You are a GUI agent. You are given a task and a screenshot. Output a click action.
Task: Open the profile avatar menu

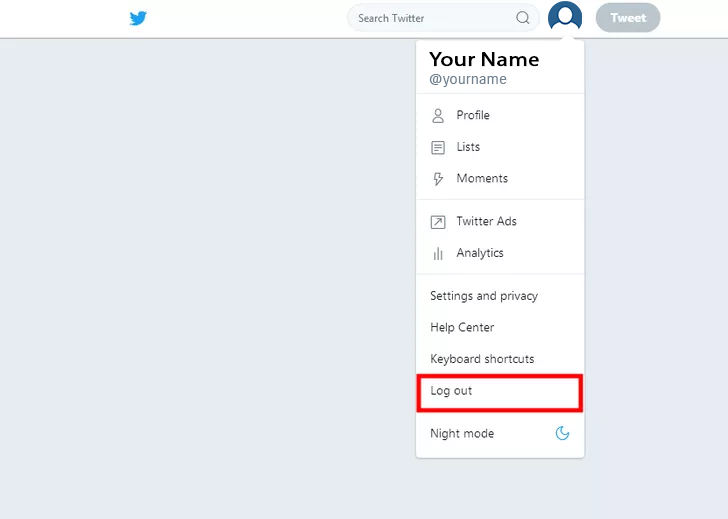point(565,17)
